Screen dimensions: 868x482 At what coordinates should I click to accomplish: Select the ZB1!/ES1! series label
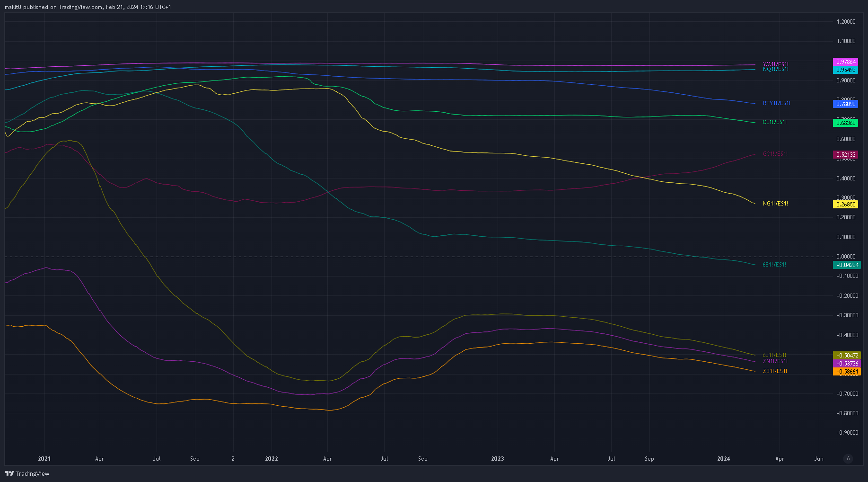[x=775, y=371]
